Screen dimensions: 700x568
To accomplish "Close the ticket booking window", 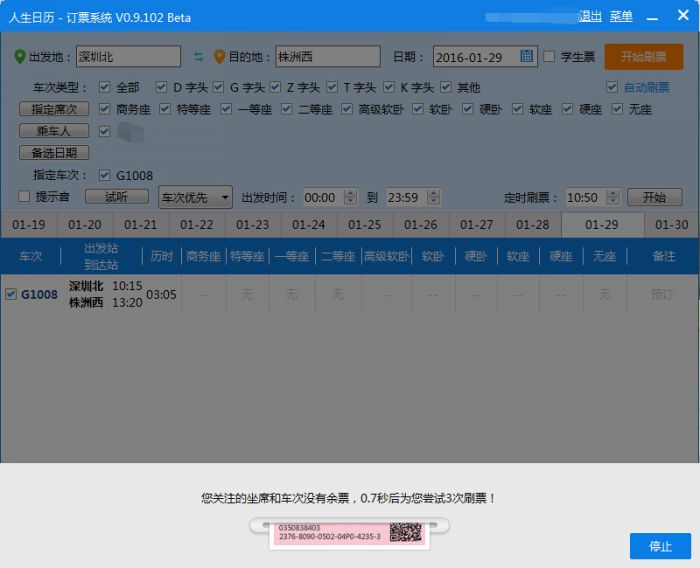I will click(x=683, y=16).
